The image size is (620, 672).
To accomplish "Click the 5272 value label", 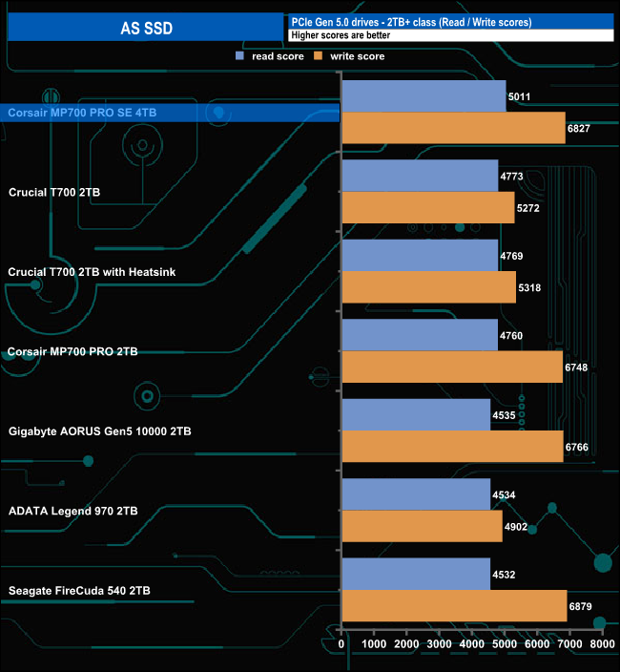I will pos(527,208).
